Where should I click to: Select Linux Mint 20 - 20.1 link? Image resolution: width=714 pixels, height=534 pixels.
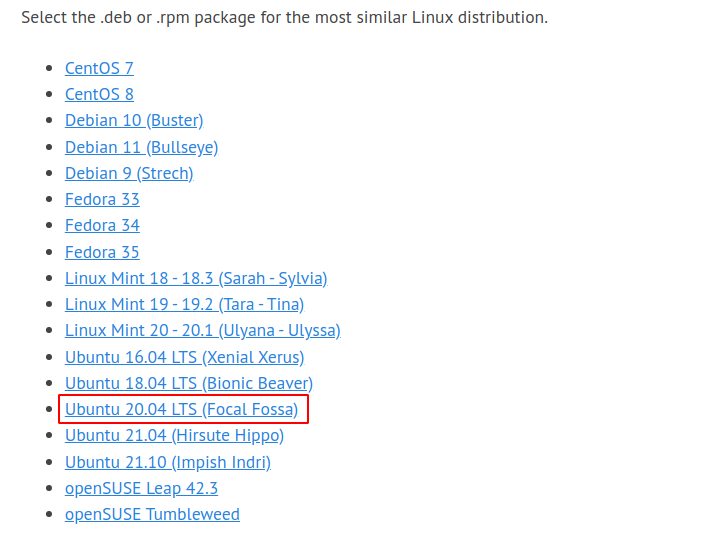[202, 330]
